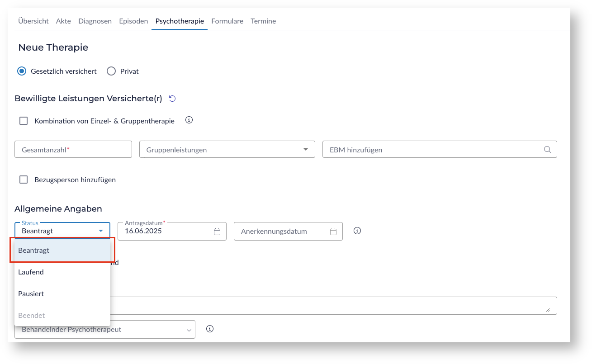This screenshot has height=364, width=592.
Task: Choose Pausiert from status list
Action: coord(31,294)
